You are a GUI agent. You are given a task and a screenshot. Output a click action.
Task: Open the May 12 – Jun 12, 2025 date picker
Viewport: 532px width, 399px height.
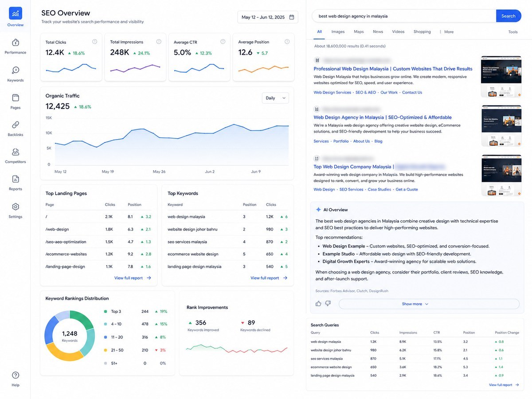pyautogui.click(x=268, y=17)
